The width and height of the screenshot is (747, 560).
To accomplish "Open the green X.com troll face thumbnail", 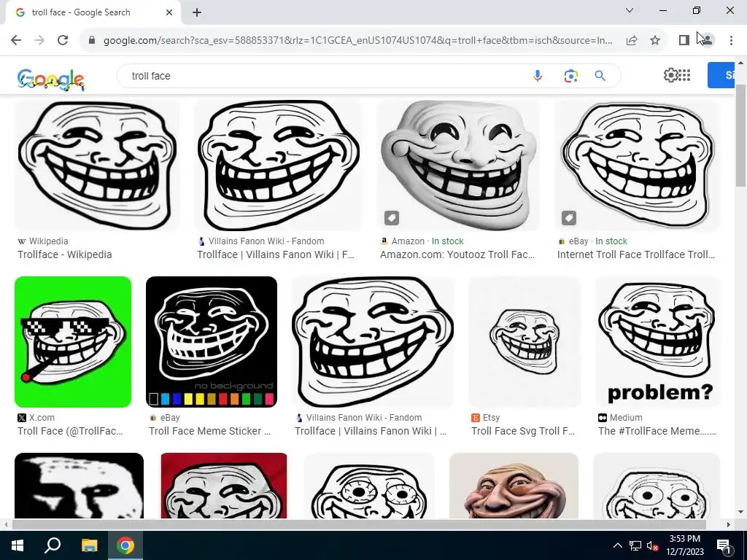I will (x=73, y=342).
